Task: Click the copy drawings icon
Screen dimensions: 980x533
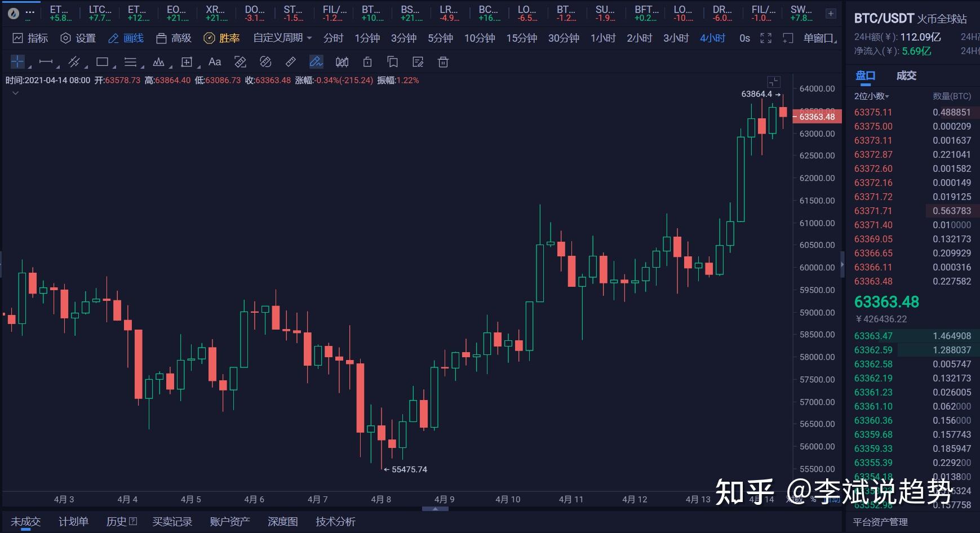Action: coord(393,61)
